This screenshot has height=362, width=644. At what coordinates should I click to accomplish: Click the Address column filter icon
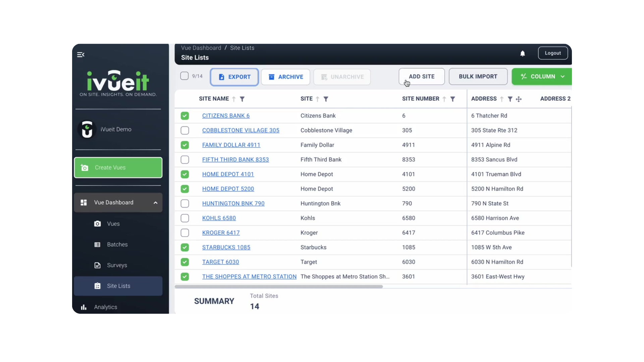click(510, 99)
